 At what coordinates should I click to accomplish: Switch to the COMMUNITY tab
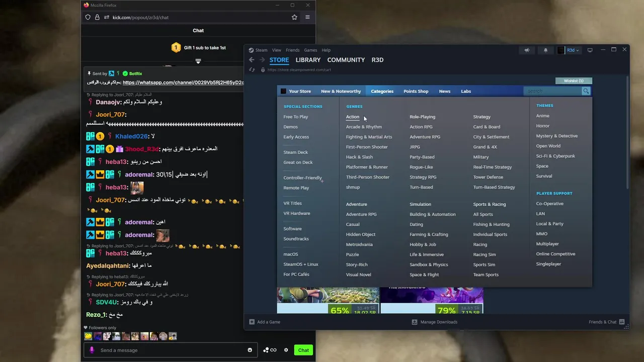(x=346, y=60)
